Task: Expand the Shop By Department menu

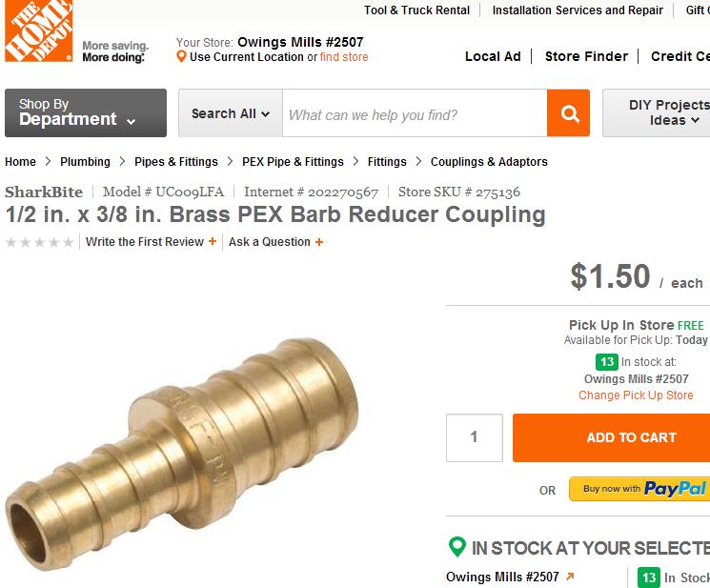Action: click(86, 112)
